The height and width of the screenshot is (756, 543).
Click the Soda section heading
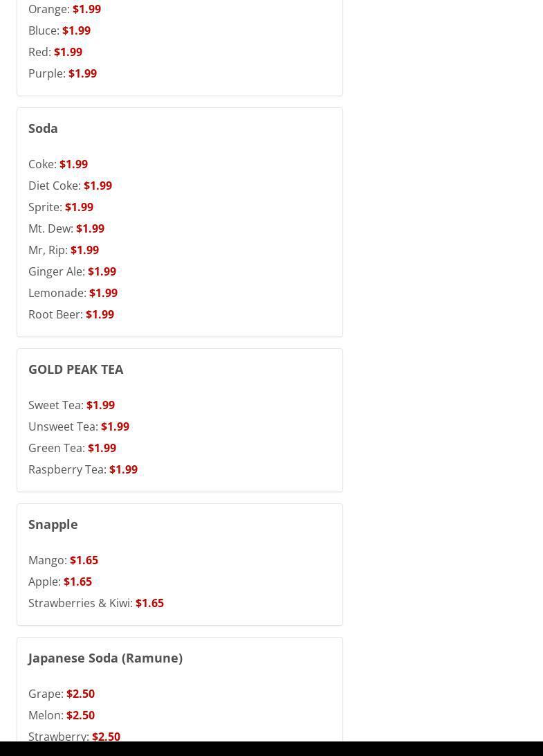[x=43, y=128]
